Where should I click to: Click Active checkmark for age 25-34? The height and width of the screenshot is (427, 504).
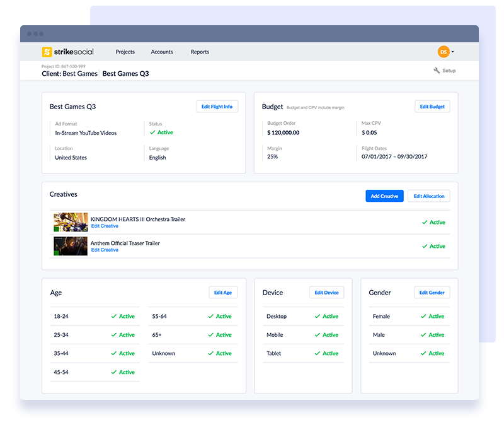(114, 335)
